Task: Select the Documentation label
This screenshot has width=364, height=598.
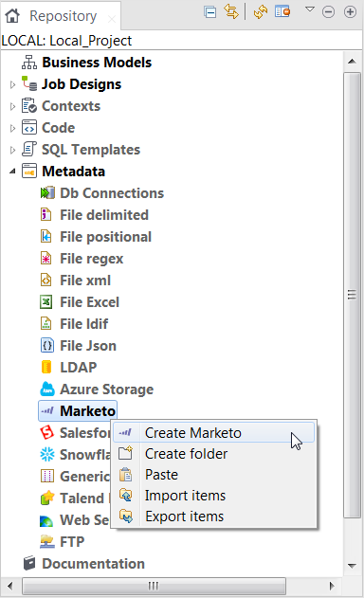Action: point(94,564)
